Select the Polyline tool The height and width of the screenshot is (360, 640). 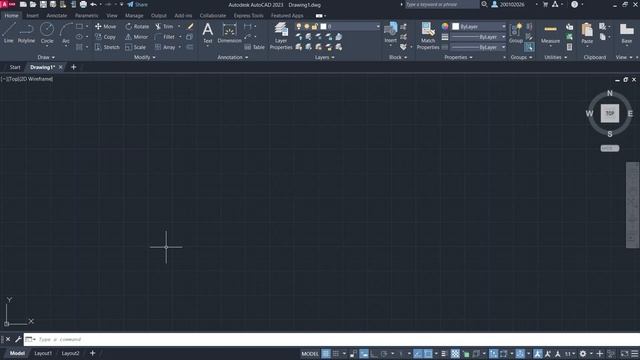point(26,33)
